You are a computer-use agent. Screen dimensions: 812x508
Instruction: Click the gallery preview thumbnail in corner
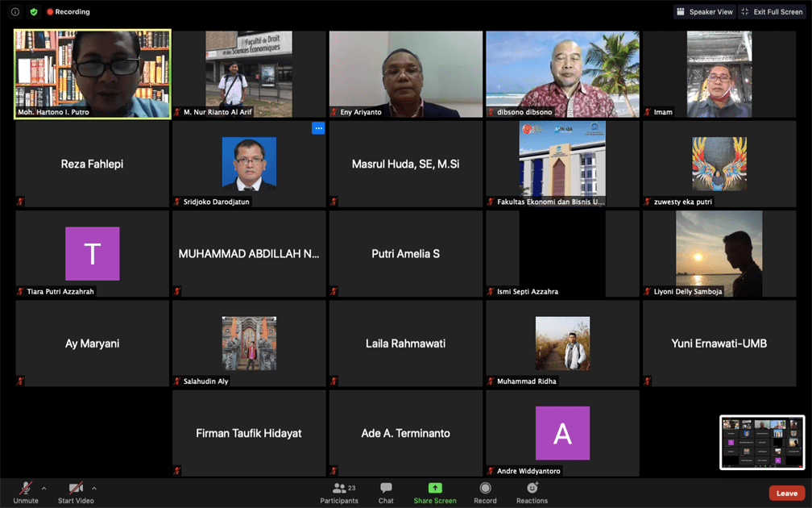click(761, 442)
